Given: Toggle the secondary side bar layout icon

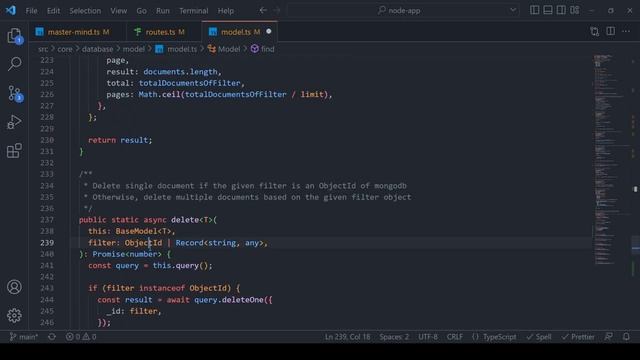Looking at the screenshot, I should tap(561, 10).
